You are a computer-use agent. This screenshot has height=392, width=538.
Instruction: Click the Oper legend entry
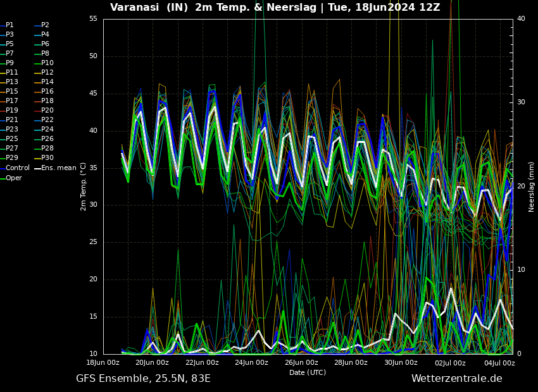11,178
